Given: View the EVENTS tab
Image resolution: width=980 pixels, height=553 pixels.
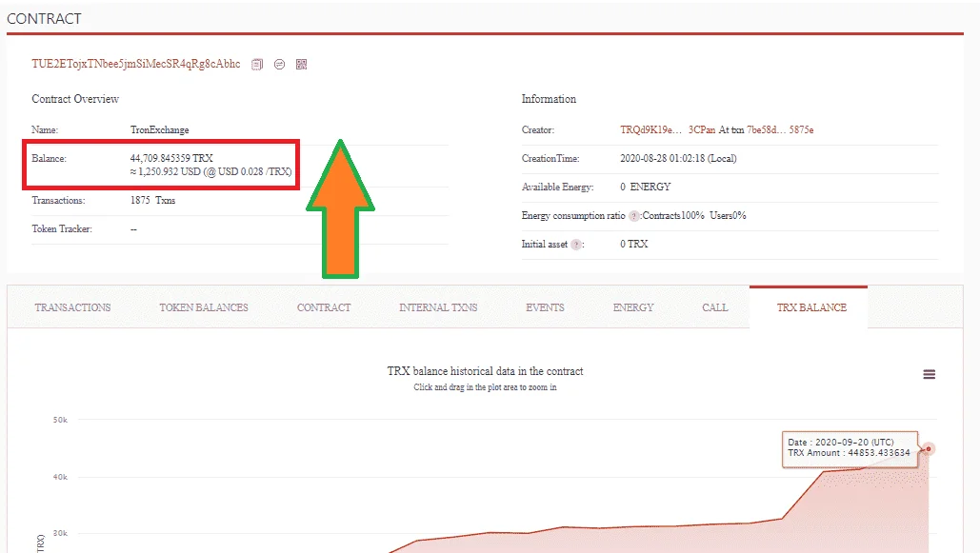Looking at the screenshot, I should tap(545, 307).
